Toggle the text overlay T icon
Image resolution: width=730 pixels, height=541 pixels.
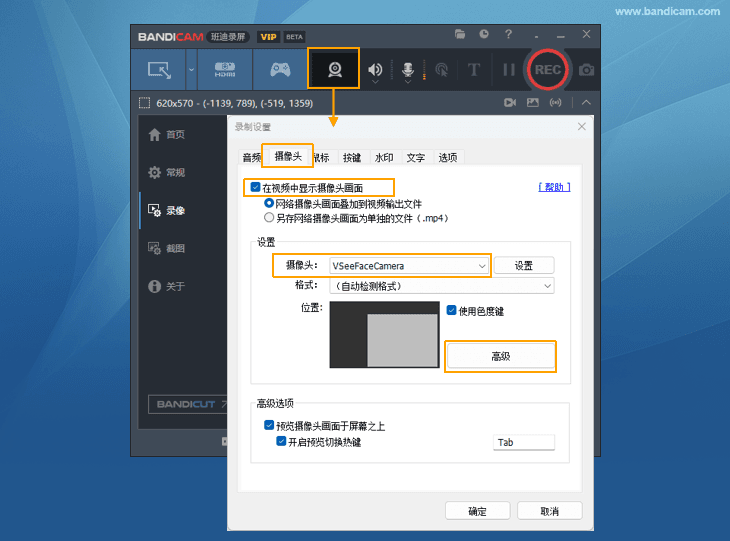[474, 70]
